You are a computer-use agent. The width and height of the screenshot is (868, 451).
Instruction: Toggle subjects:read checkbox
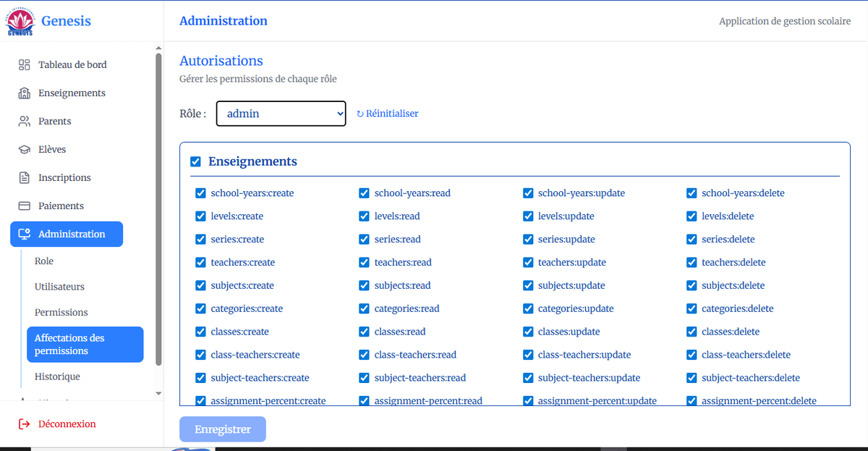pyautogui.click(x=364, y=285)
